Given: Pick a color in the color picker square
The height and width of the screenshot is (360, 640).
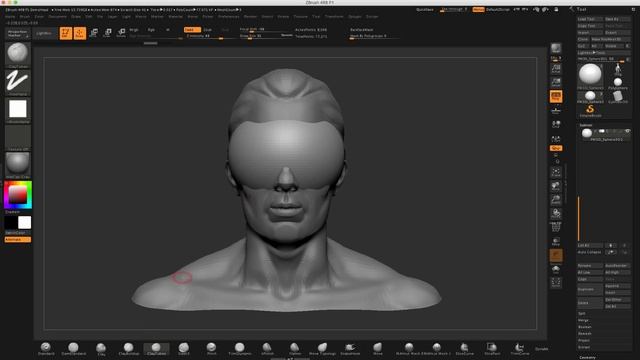Looking at the screenshot, I should [18, 195].
